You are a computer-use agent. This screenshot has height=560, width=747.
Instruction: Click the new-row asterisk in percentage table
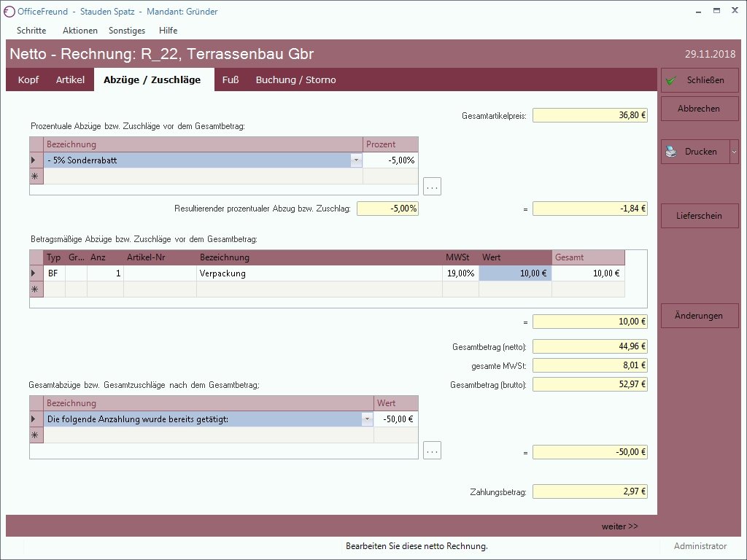(36, 176)
